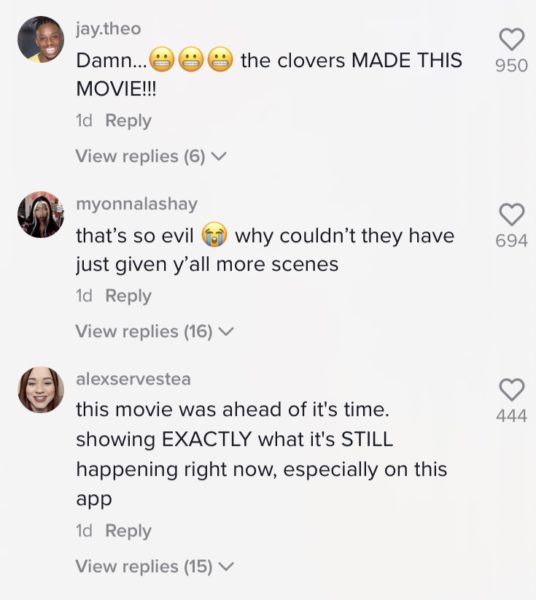
Task: Expand View replies (16) under myonnalashay
Action: click(154, 331)
